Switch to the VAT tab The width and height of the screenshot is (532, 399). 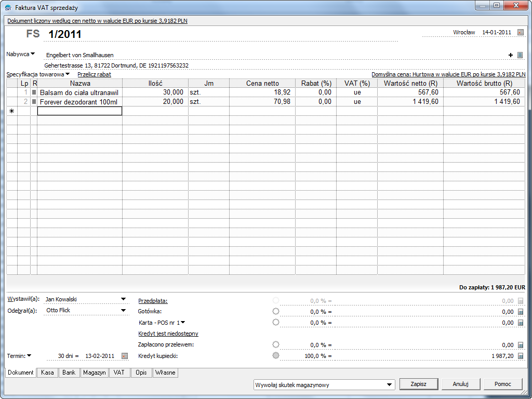point(119,373)
